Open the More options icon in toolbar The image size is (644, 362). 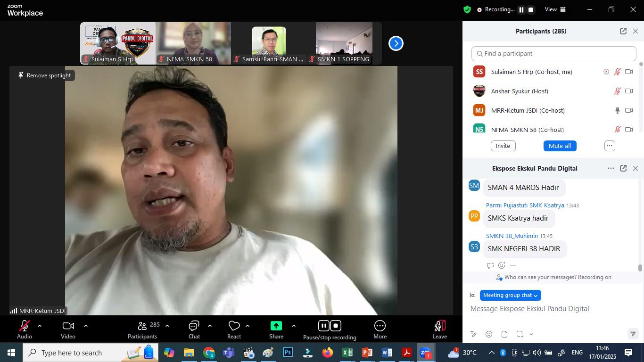pyautogui.click(x=380, y=326)
